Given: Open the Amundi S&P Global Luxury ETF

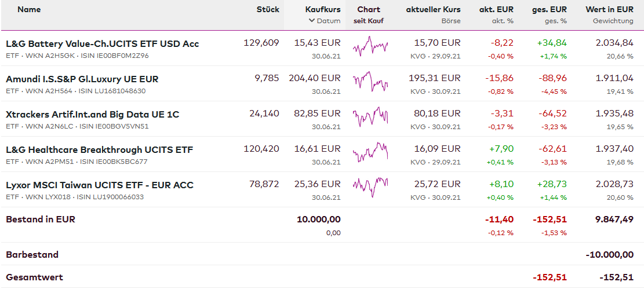Looking at the screenshot, I should pos(82,79).
